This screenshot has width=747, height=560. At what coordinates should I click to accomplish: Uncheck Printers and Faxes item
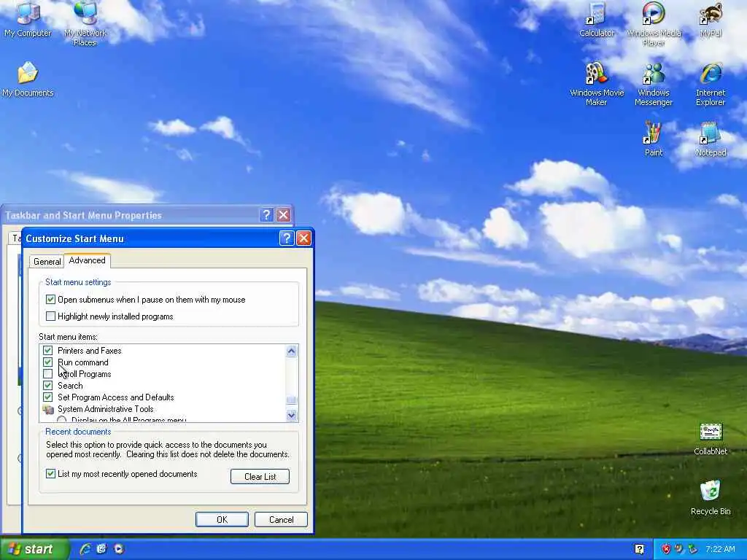tap(47, 351)
